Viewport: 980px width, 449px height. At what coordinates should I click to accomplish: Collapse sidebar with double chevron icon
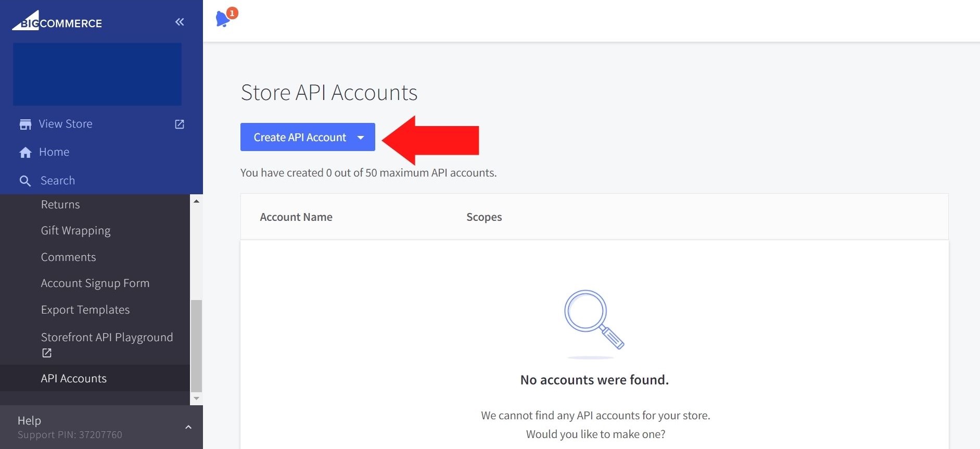tap(180, 22)
